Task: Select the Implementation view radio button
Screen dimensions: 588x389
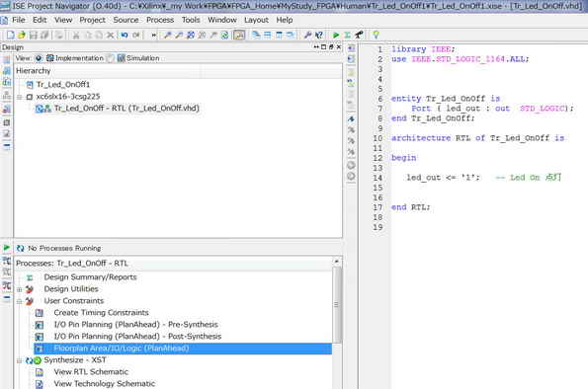Action: (39, 58)
